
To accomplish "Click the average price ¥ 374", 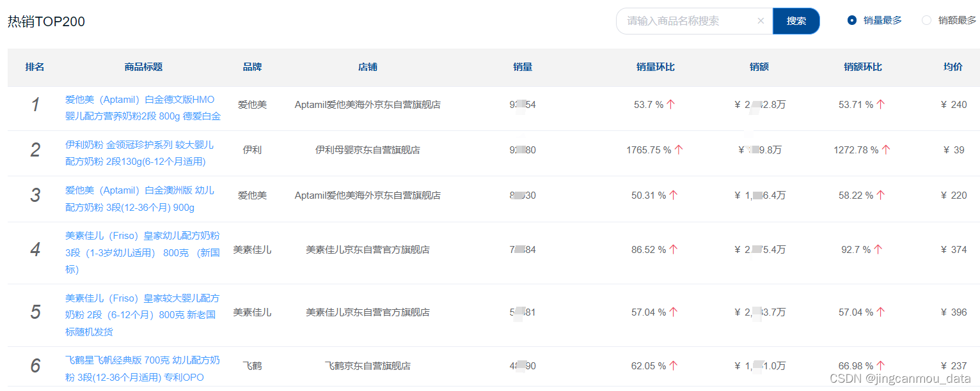I will tap(954, 250).
